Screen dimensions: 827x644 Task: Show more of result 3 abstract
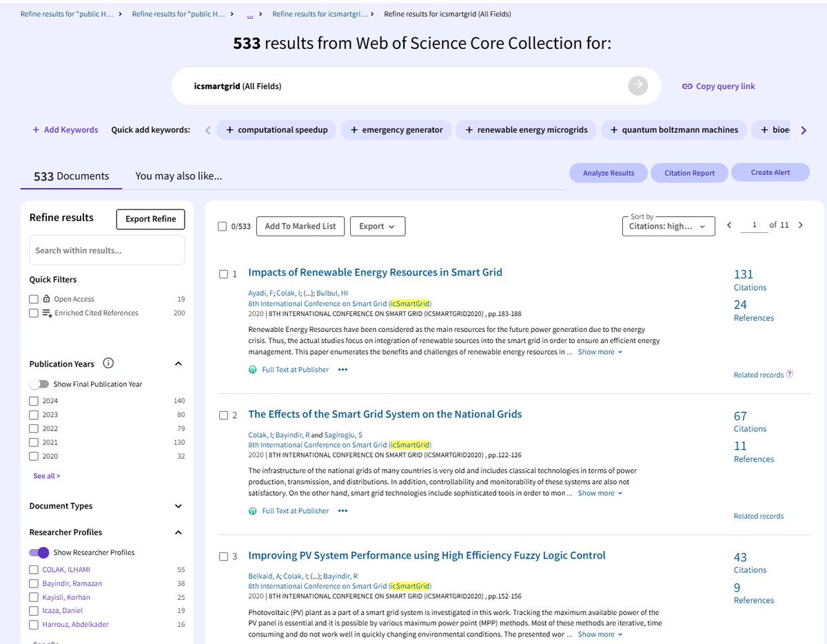pyautogui.click(x=600, y=634)
